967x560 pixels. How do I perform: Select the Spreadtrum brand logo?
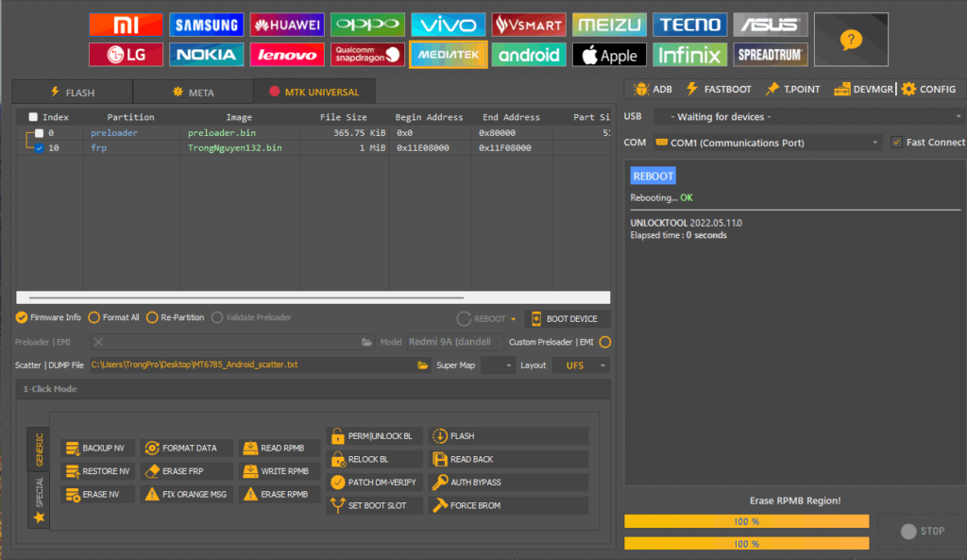click(x=771, y=55)
